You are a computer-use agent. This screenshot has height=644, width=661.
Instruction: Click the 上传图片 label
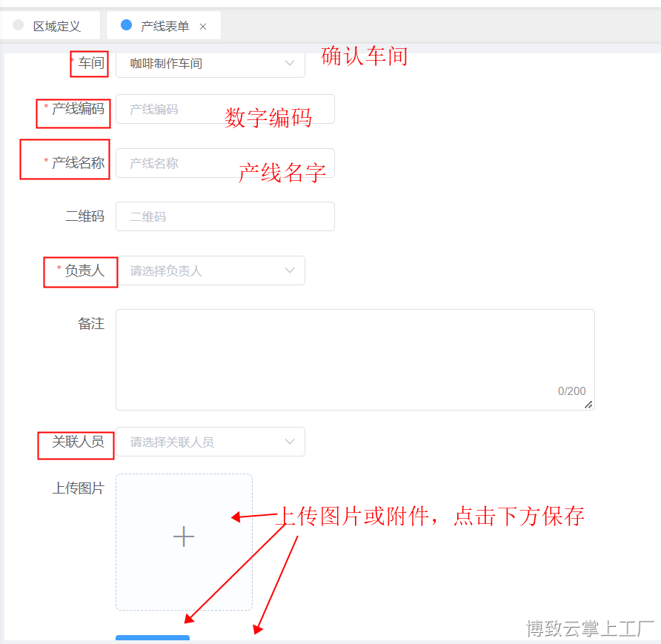click(x=79, y=488)
